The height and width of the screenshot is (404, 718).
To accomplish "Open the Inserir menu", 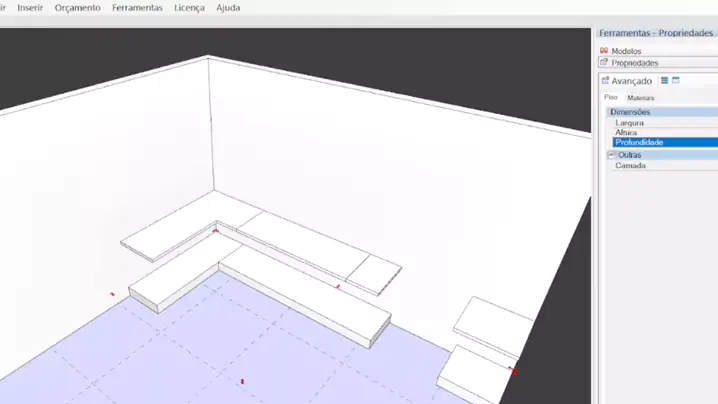I will pos(30,8).
